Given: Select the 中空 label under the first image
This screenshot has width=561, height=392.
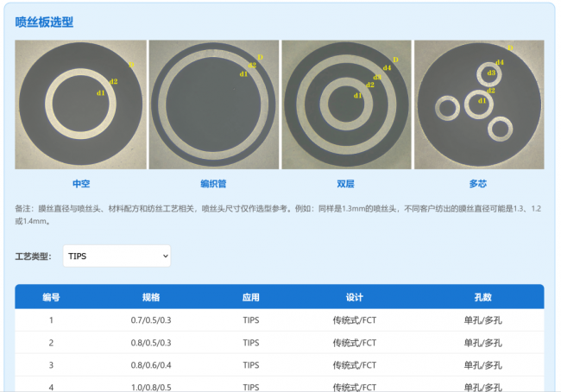Looking at the screenshot, I should tap(81, 184).
